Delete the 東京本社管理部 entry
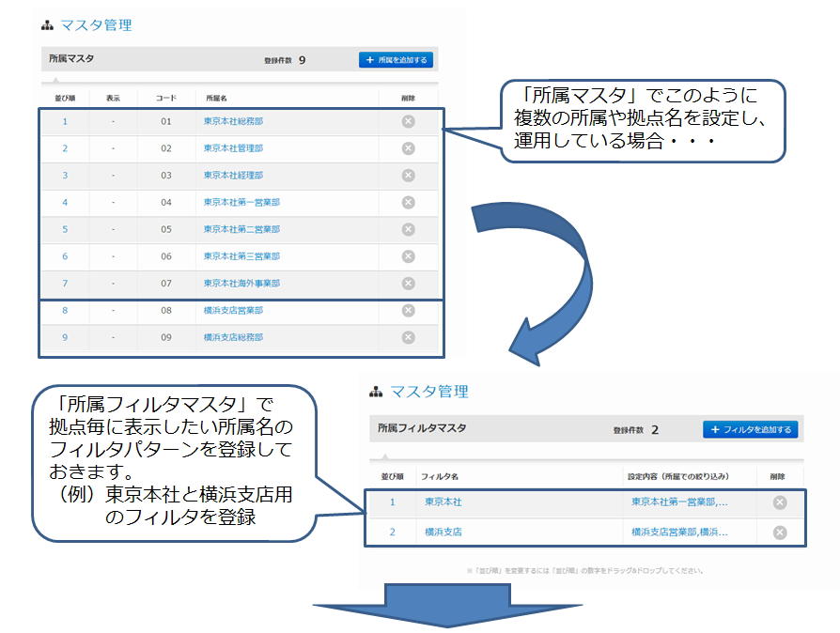Image resolution: width=840 pixels, height=633 pixels. click(408, 148)
